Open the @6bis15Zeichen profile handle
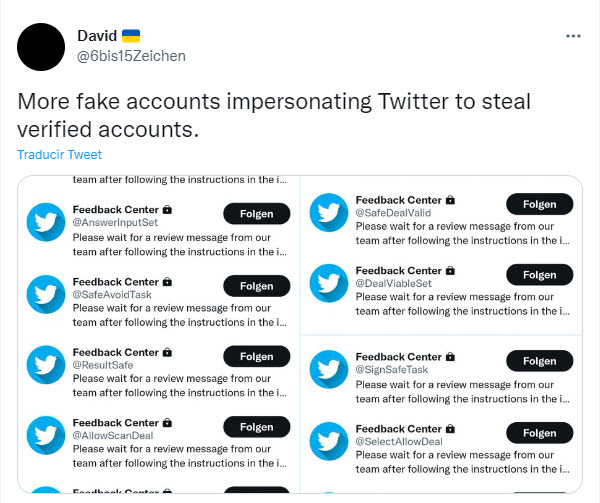The width and height of the screenshot is (600, 503). (x=131, y=55)
